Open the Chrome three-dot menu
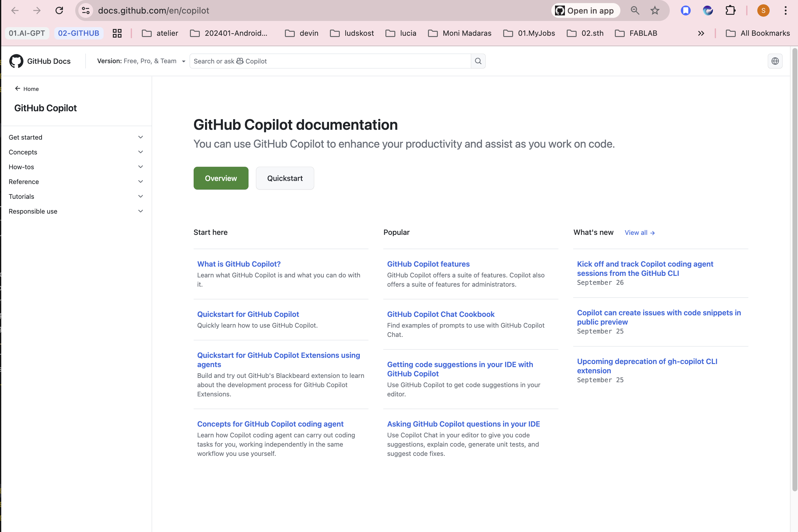 coord(785,10)
